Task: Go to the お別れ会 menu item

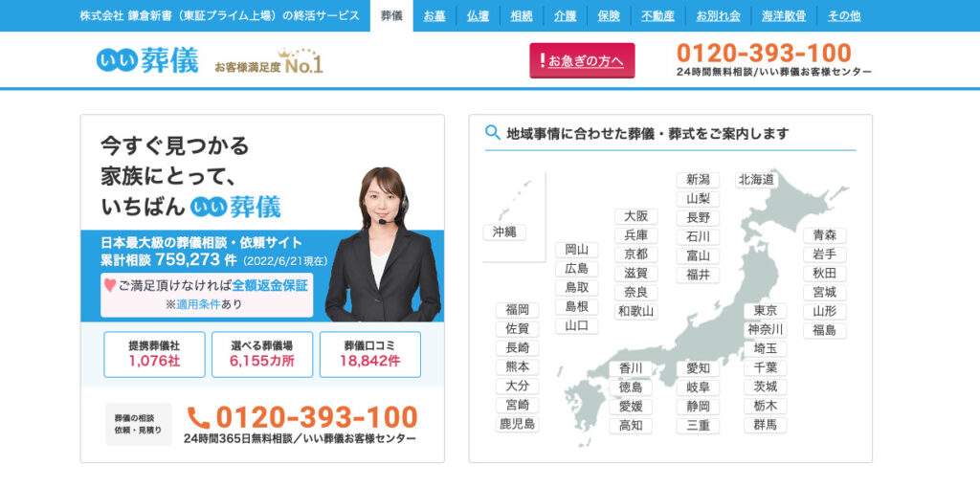Action: coord(718,16)
